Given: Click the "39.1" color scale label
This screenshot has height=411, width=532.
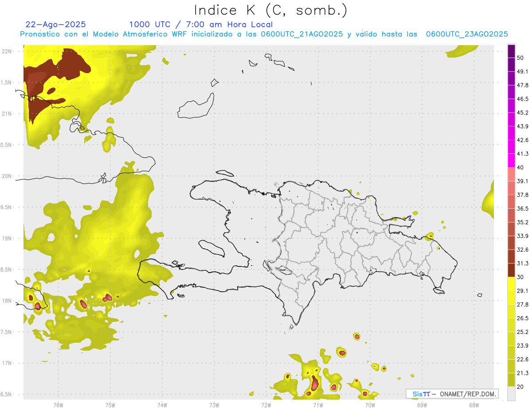Looking at the screenshot, I should [x=523, y=181].
